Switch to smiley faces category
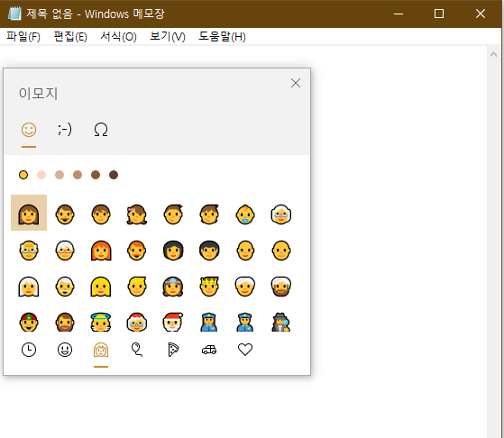The width and height of the screenshot is (504, 438). (65, 350)
